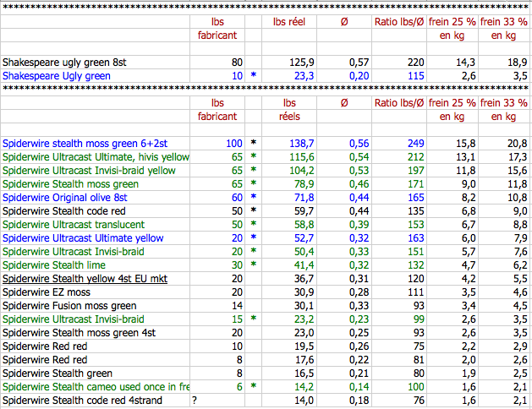Click ratio 75 in Spiderwire Red red row

point(419,346)
